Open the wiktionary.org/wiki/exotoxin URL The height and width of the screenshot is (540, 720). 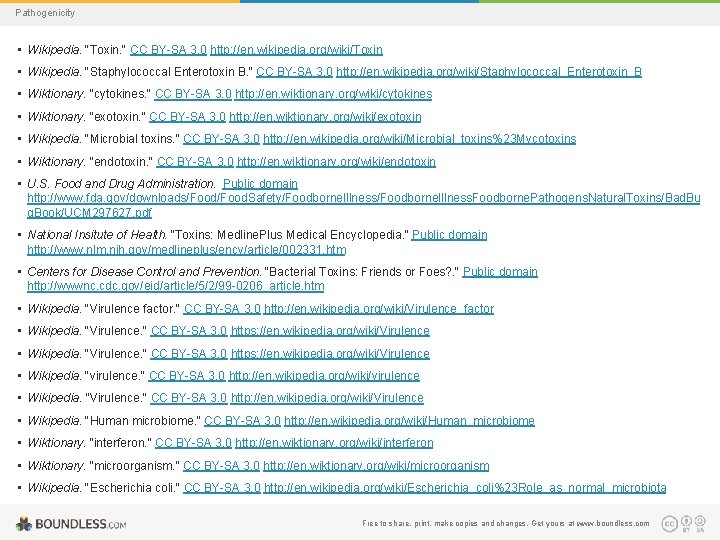(x=325, y=117)
